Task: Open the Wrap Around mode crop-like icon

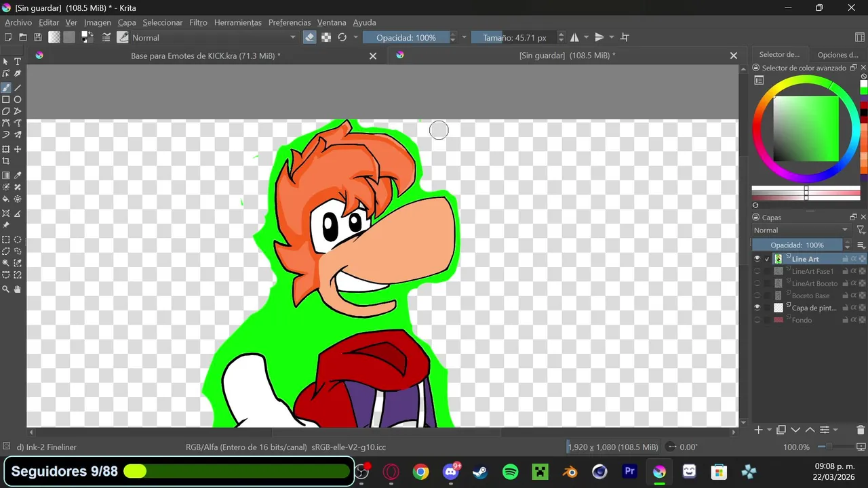Action: coord(625,37)
